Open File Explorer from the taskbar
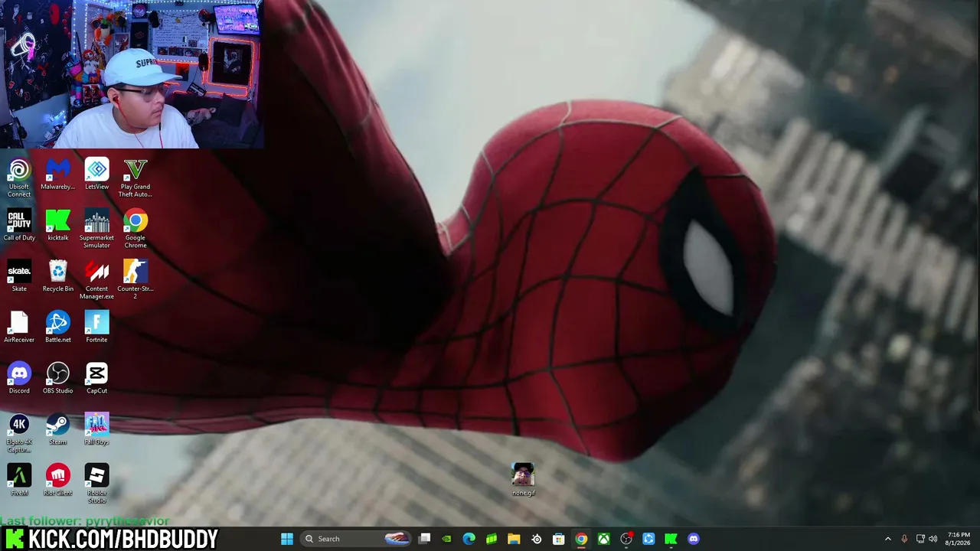The image size is (980, 551). click(x=514, y=539)
